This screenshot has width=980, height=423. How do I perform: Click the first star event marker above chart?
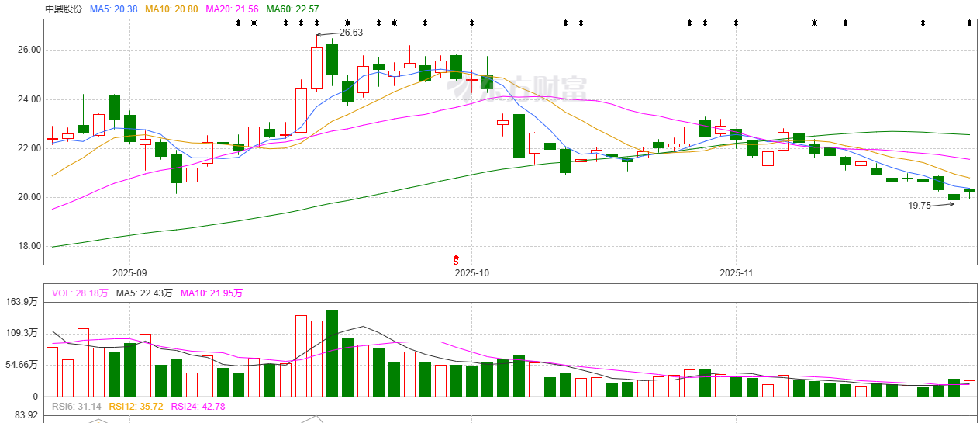pos(254,23)
